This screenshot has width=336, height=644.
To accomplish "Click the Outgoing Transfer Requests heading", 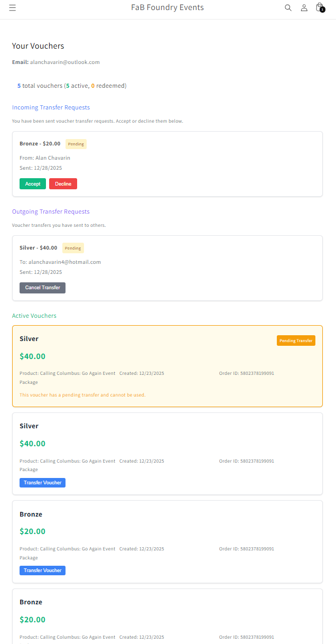I will 51,211.
